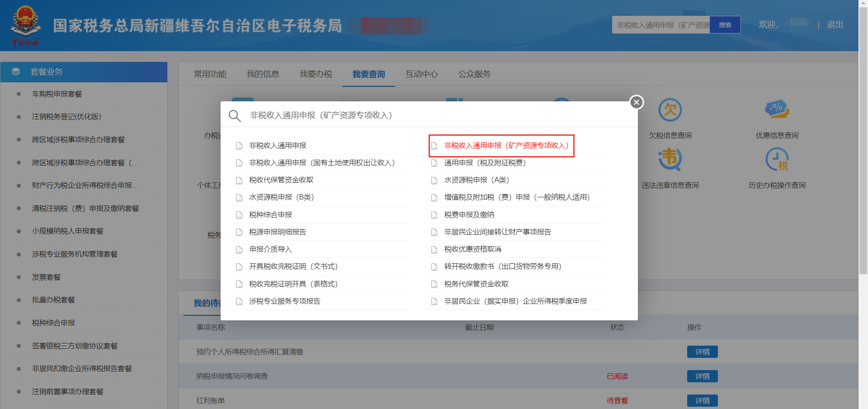Click document icon beside 税收优惠资格取消
This screenshot has width=868, height=409.
pyautogui.click(x=434, y=249)
